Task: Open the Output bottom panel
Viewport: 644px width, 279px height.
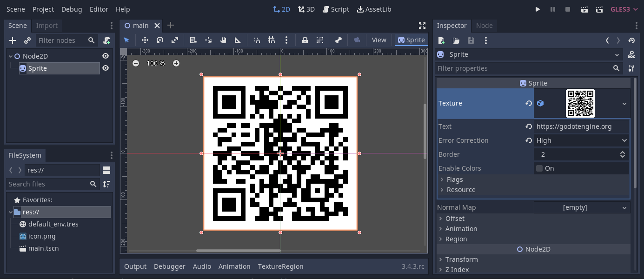Action: tap(135, 266)
